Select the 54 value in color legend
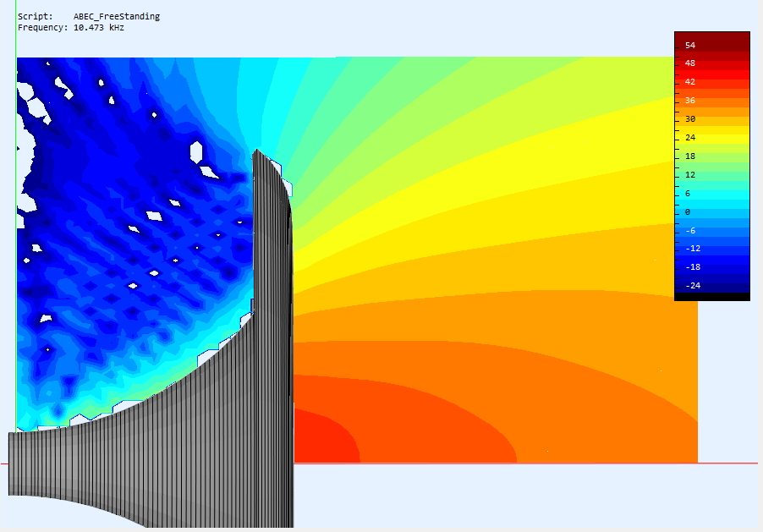 coord(690,46)
